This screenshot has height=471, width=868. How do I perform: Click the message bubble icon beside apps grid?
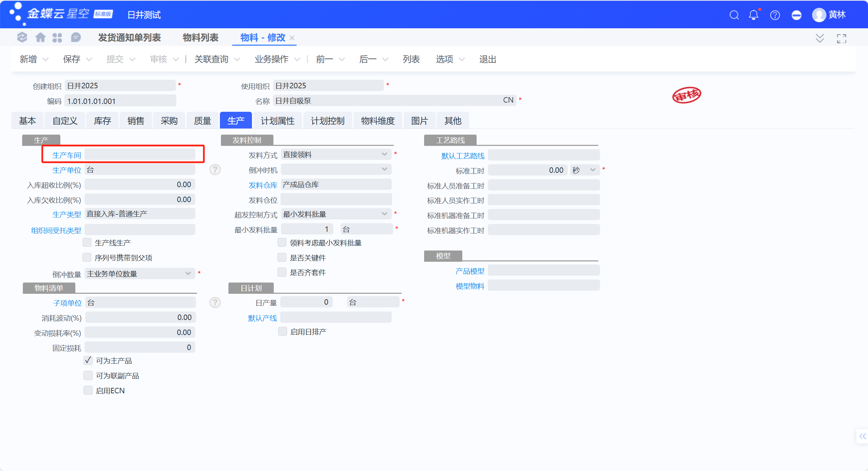[76, 37]
